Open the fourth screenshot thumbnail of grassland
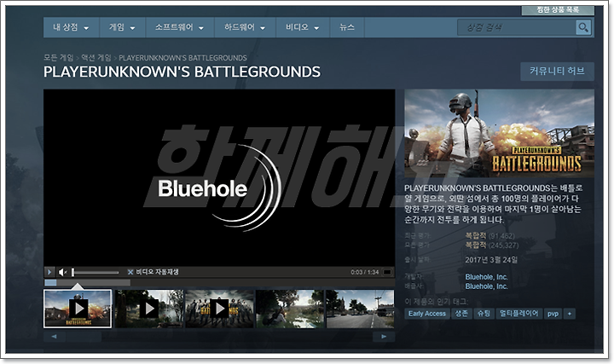 pyautogui.click(x=290, y=309)
